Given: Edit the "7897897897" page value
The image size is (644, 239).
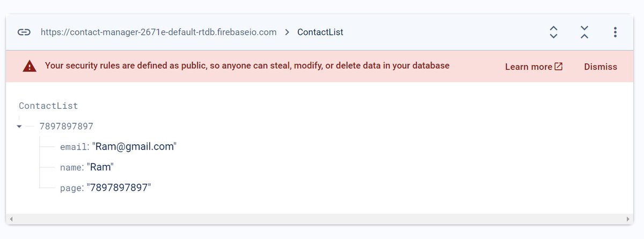Looking at the screenshot, I should (x=119, y=188).
